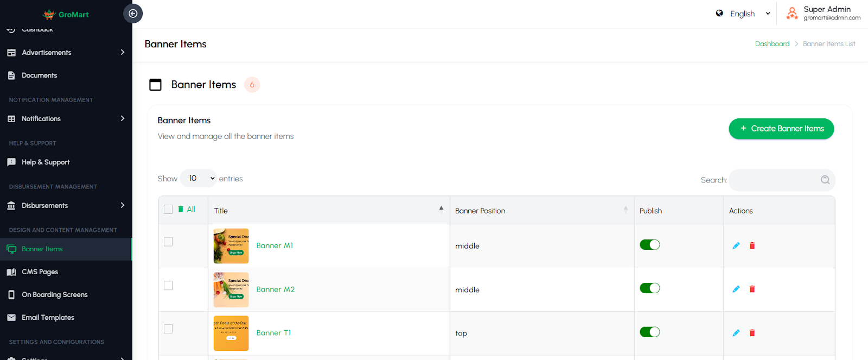Expand the Advertisements sidebar menu
The height and width of the screenshot is (360, 868).
click(66, 53)
